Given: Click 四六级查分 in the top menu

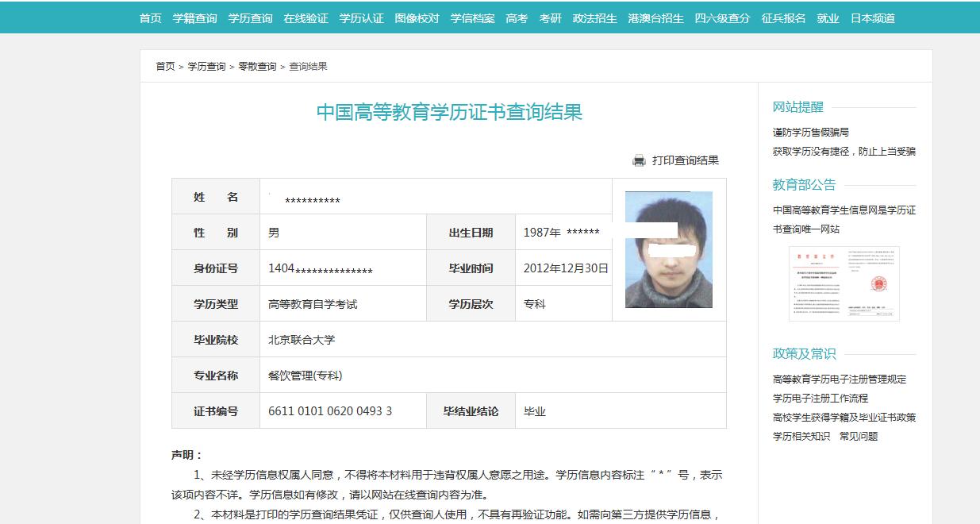Looking at the screenshot, I should click(x=723, y=18).
